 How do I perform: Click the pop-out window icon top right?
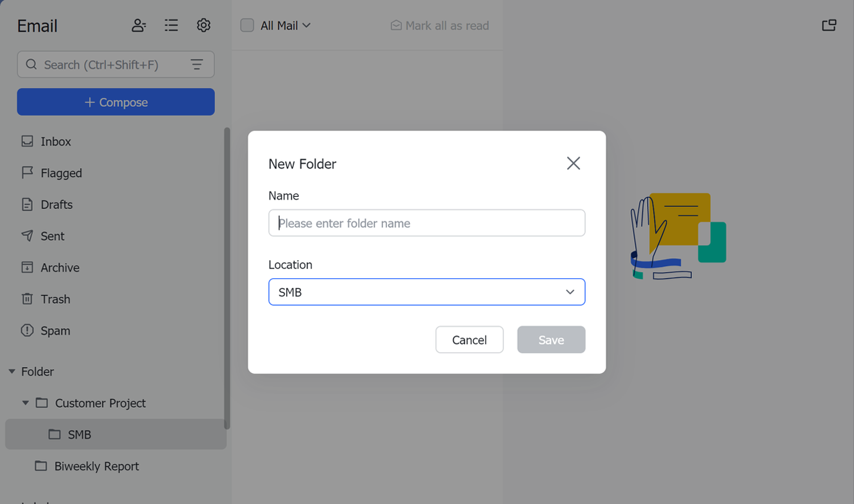click(829, 24)
